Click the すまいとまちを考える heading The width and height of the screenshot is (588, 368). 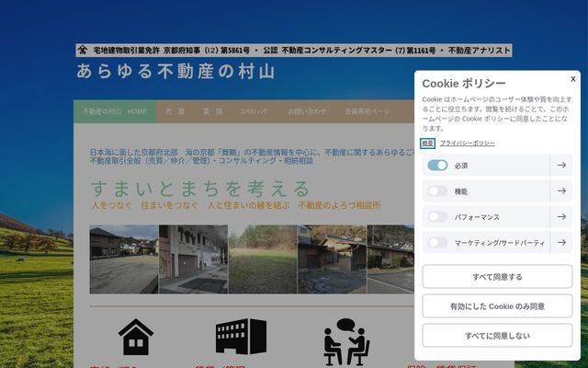pyautogui.click(x=200, y=189)
